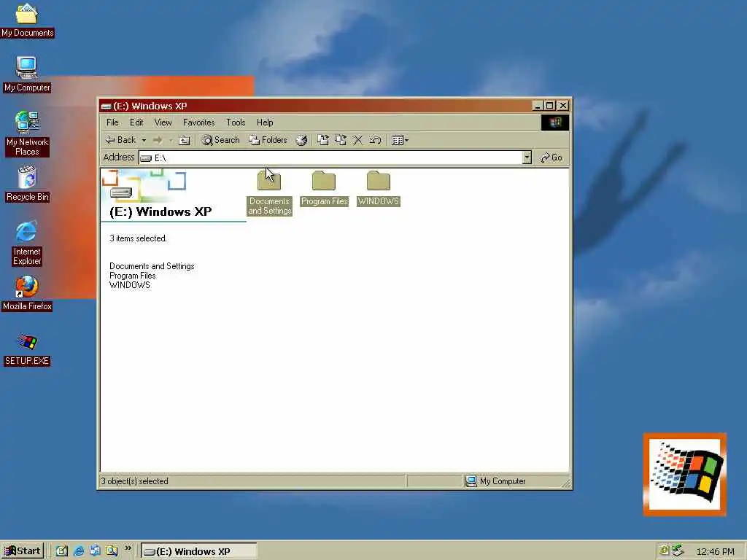Select the Documents and Settings folder
The height and width of the screenshot is (560, 747).
coord(269,192)
